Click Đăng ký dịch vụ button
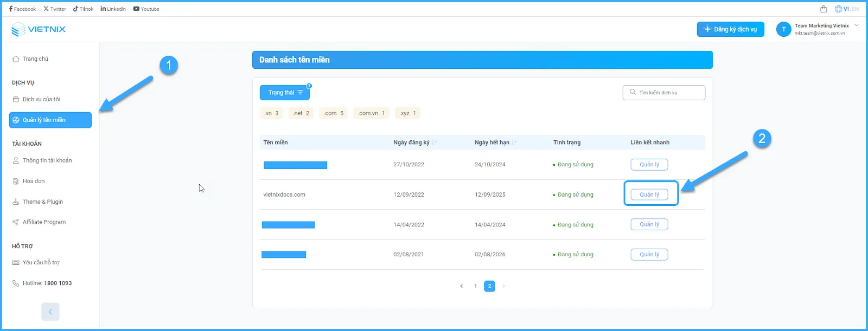This screenshot has height=331, width=868. tap(730, 29)
